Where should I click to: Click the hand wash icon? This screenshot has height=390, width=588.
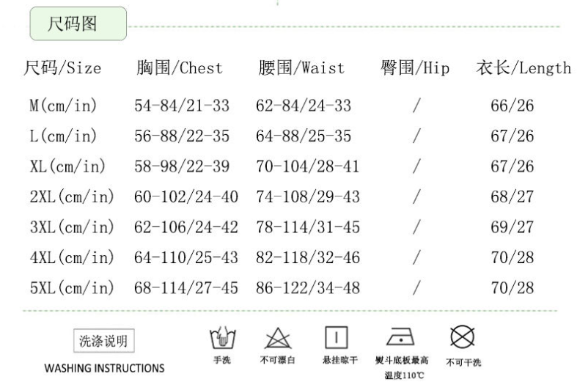(x=217, y=339)
